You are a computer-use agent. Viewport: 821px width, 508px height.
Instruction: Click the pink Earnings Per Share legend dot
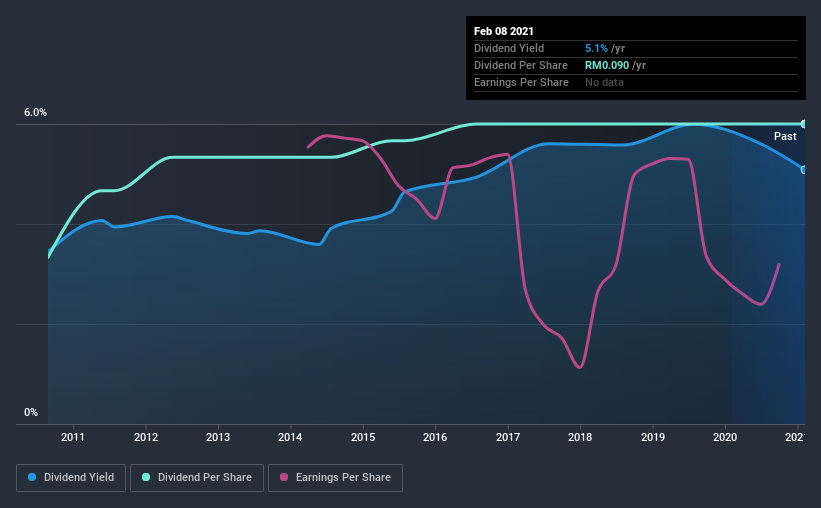coord(284,477)
